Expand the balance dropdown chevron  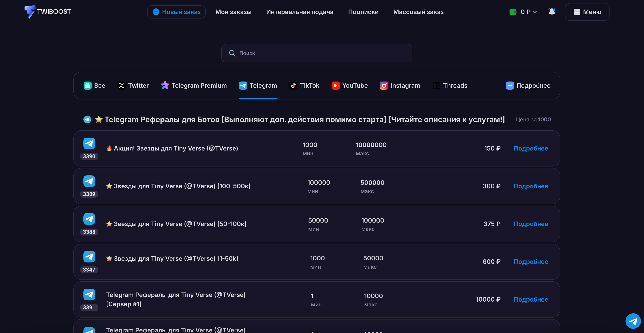click(x=535, y=12)
